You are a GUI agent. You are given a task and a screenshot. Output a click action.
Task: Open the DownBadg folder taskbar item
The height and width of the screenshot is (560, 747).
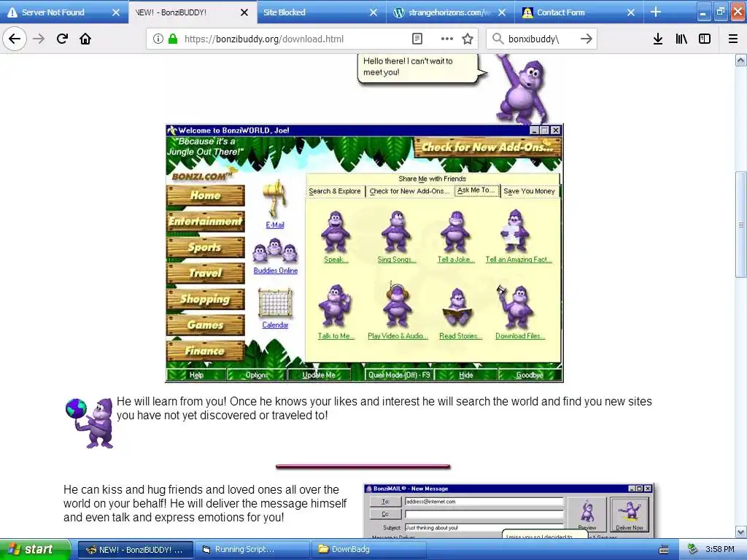pos(368,549)
